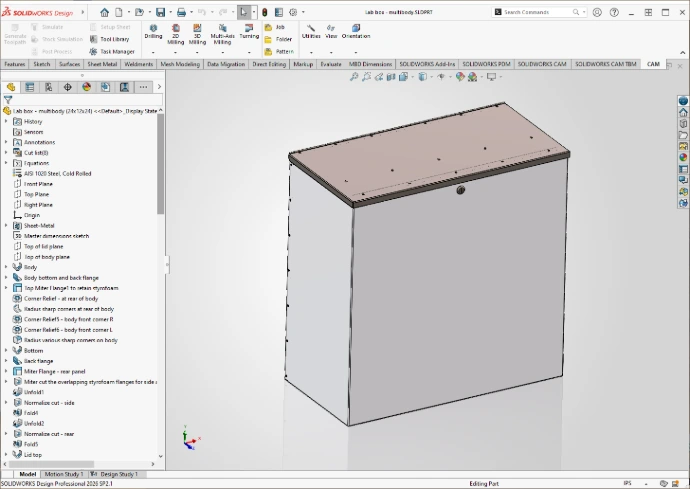Create a new document icon

coord(119,12)
